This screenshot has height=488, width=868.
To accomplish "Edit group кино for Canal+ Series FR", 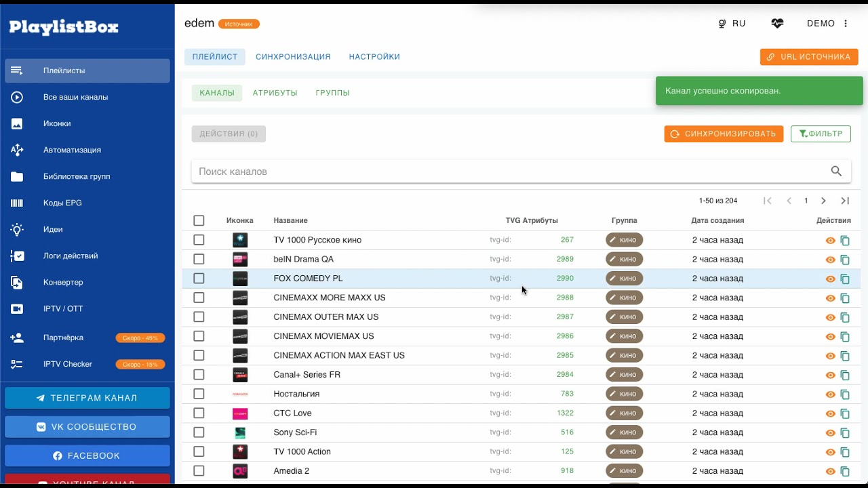I will click(x=624, y=375).
